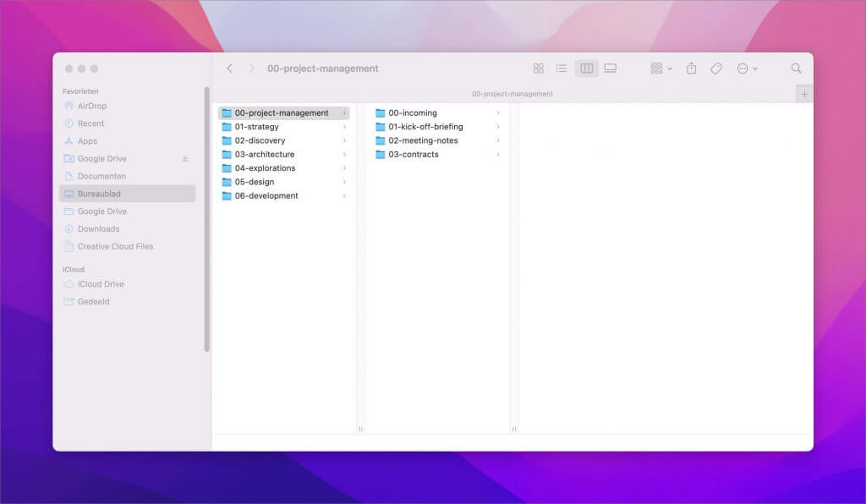The image size is (866, 504).
Task: Switch to gallery view
Action: pyautogui.click(x=611, y=68)
